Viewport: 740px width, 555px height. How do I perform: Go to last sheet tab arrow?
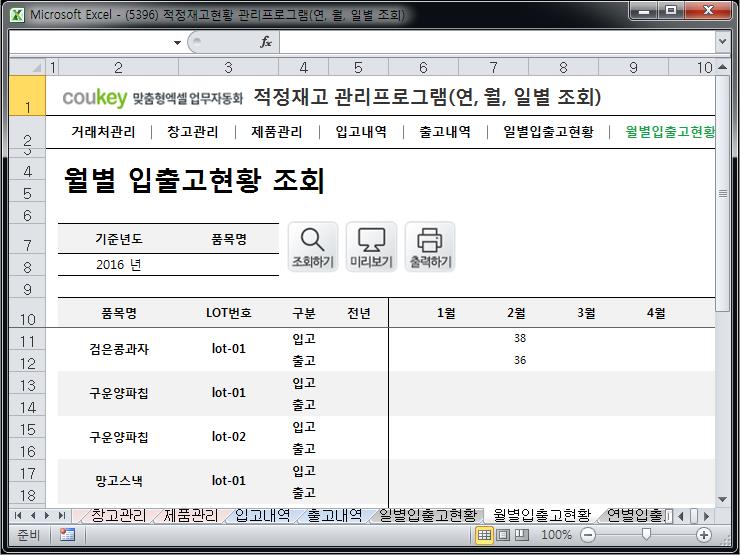pyautogui.click(x=61, y=515)
